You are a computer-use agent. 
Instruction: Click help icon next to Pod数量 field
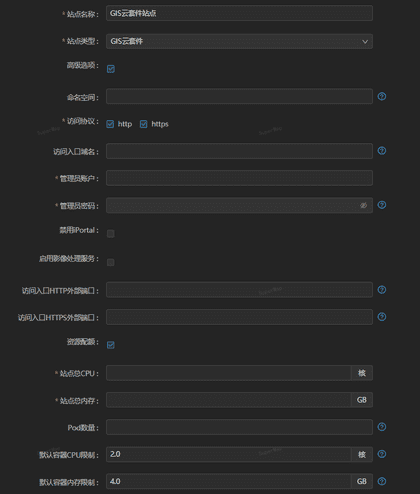[x=382, y=427]
